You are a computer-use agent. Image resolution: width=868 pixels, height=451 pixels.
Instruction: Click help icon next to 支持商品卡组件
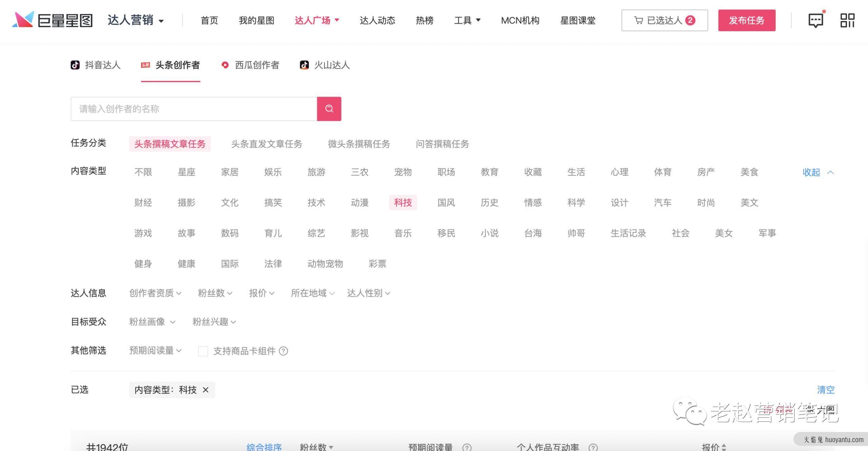(x=283, y=351)
